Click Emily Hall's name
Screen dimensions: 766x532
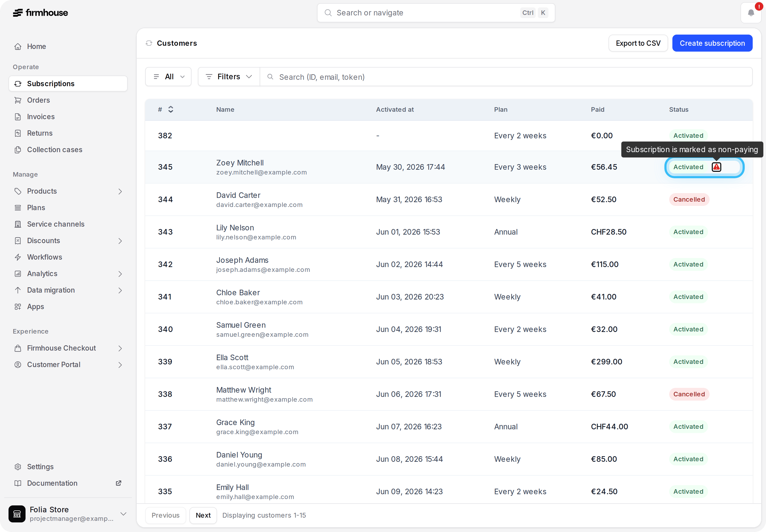[232, 487]
